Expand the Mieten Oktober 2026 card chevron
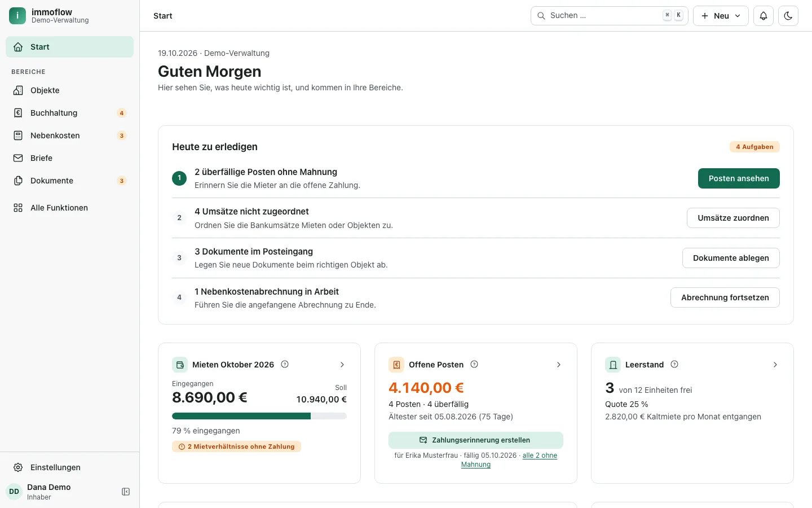Viewport: 812px width, 508px height. coord(342,365)
